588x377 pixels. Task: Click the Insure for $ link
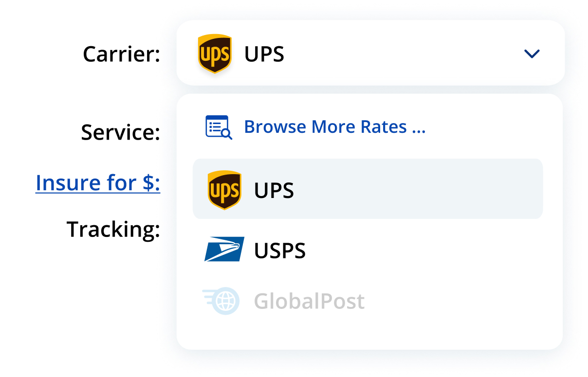tap(97, 183)
